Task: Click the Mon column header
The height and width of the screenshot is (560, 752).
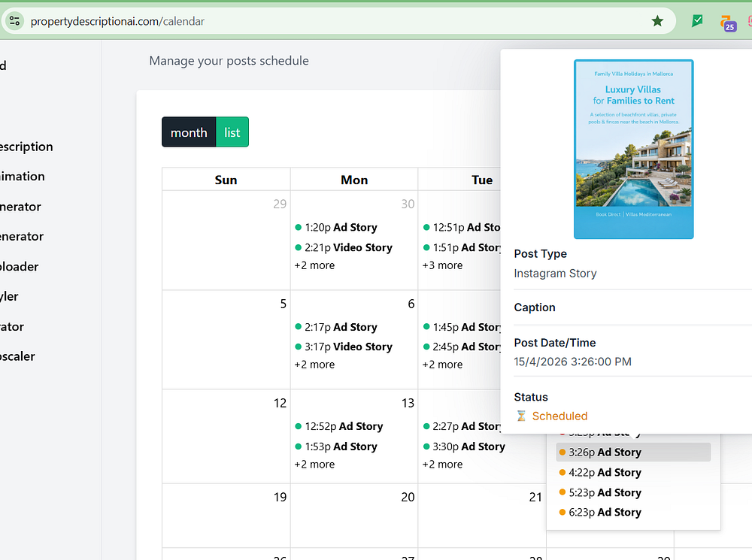Action: (354, 180)
